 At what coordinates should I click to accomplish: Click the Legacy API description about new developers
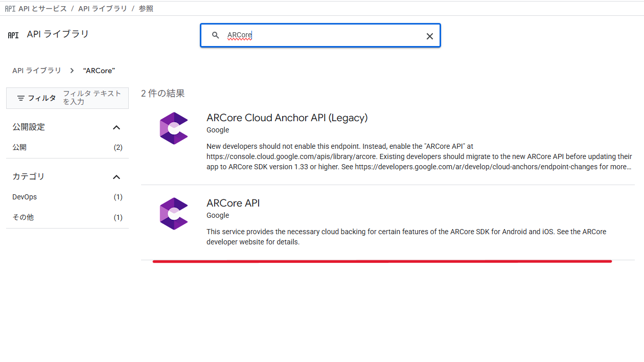pos(419,156)
